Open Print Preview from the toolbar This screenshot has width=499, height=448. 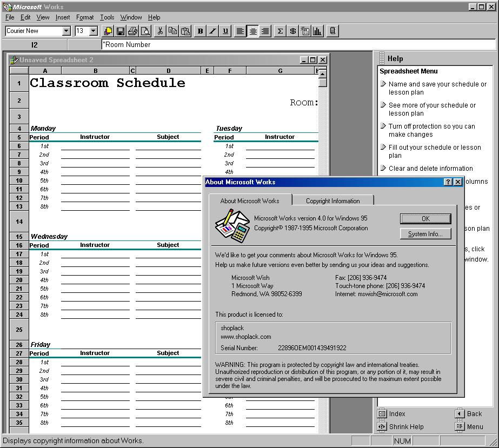(x=145, y=31)
